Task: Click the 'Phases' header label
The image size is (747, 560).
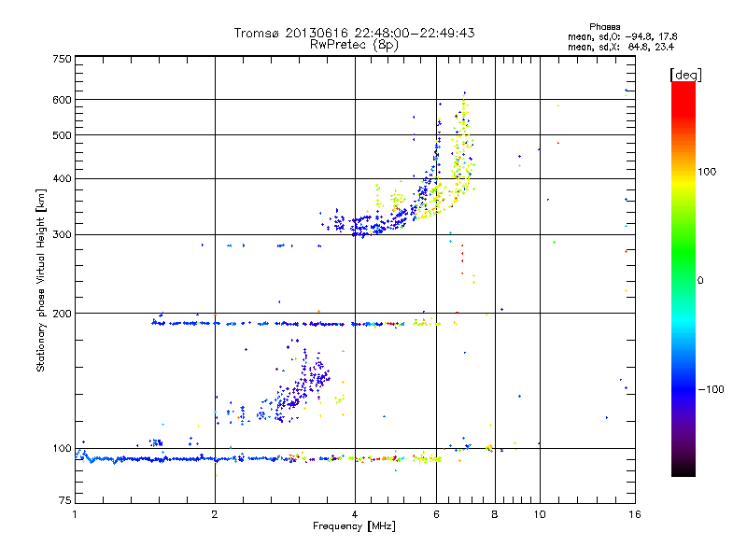Action: tap(604, 27)
